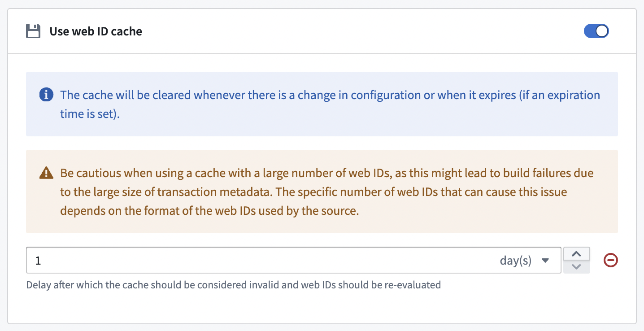
Task: Increment the delay with the up arrow
Action: coord(576,254)
